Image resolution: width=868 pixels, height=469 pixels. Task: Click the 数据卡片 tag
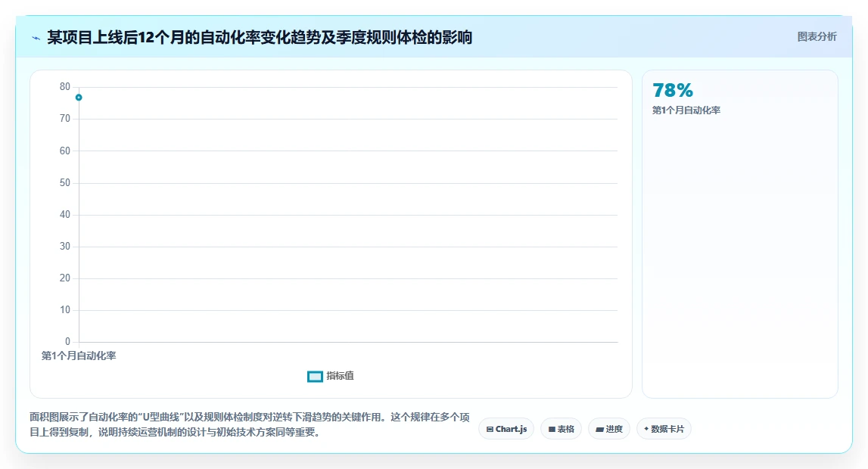(664, 429)
